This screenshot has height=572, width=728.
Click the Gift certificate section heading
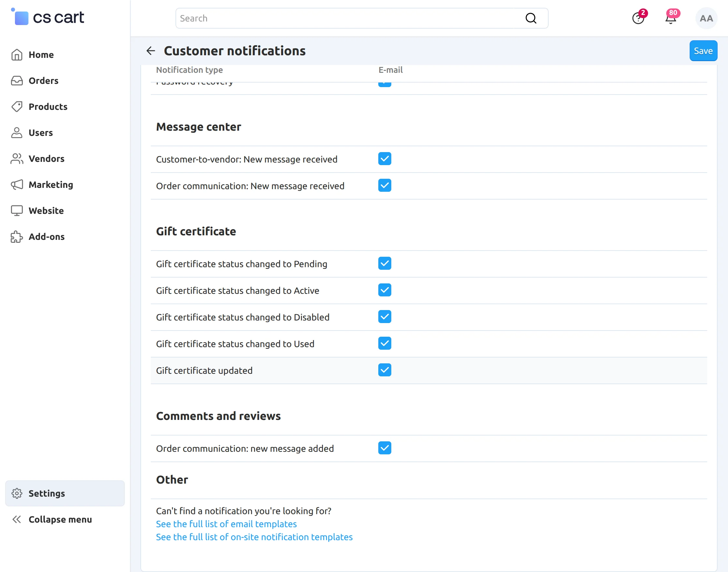click(x=196, y=231)
